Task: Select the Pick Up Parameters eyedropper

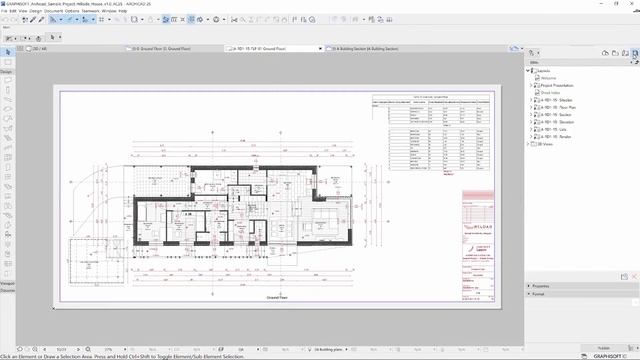Action: click(x=33, y=20)
